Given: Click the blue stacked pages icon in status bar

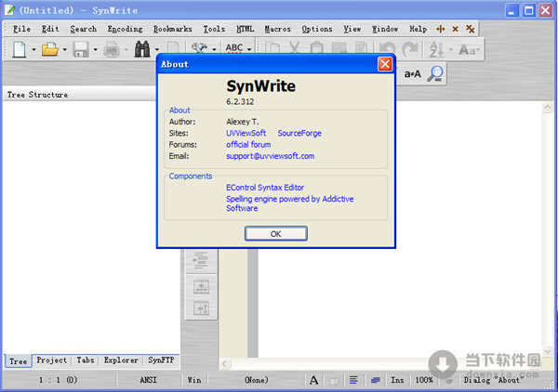Looking at the screenshot, I should pyautogui.click(x=375, y=380).
